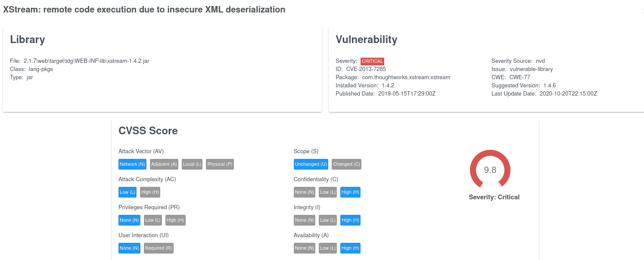This screenshot has width=644, height=260.
Task: Choose Local (L) attack vector
Action: coord(192,164)
